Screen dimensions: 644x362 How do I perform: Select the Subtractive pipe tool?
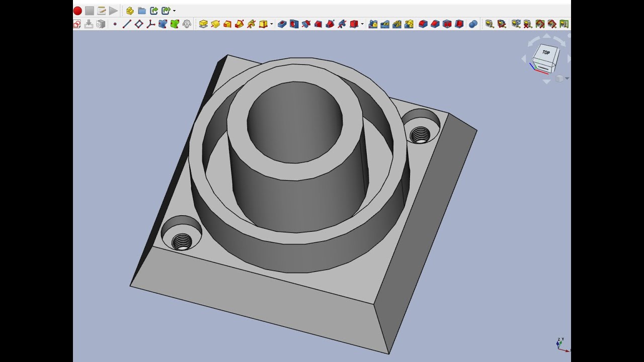tap(330, 24)
